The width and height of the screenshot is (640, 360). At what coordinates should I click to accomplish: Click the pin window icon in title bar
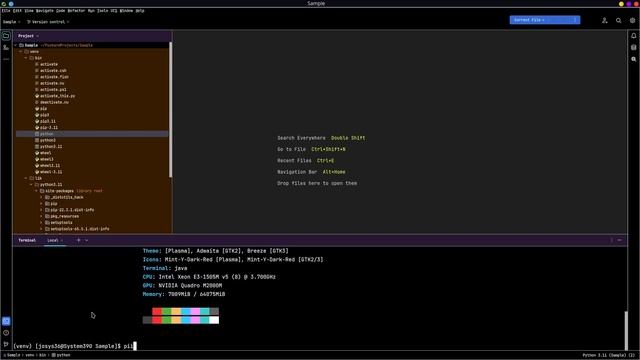click(x=11, y=4)
